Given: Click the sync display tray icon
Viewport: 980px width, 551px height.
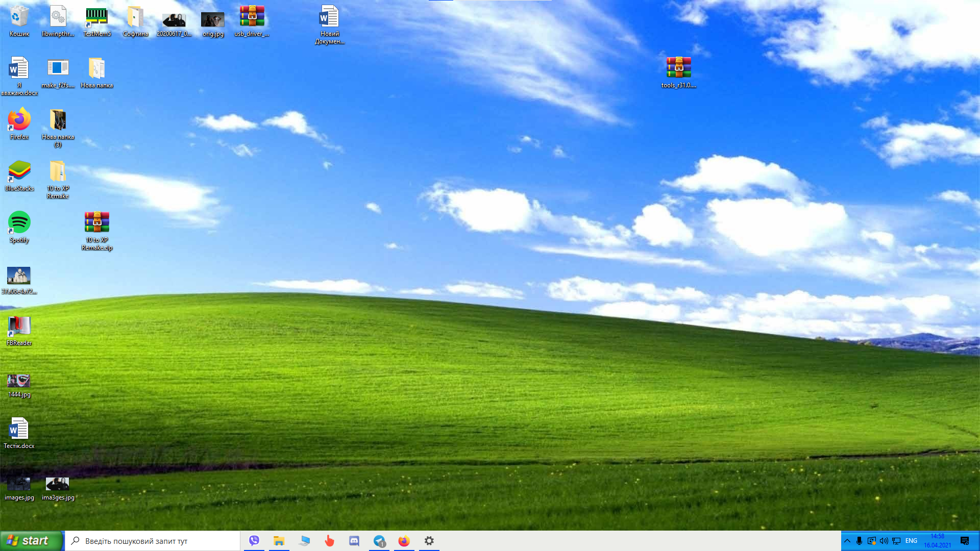Looking at the screenshot, I should pyautogui.click(x=872, y=541).
